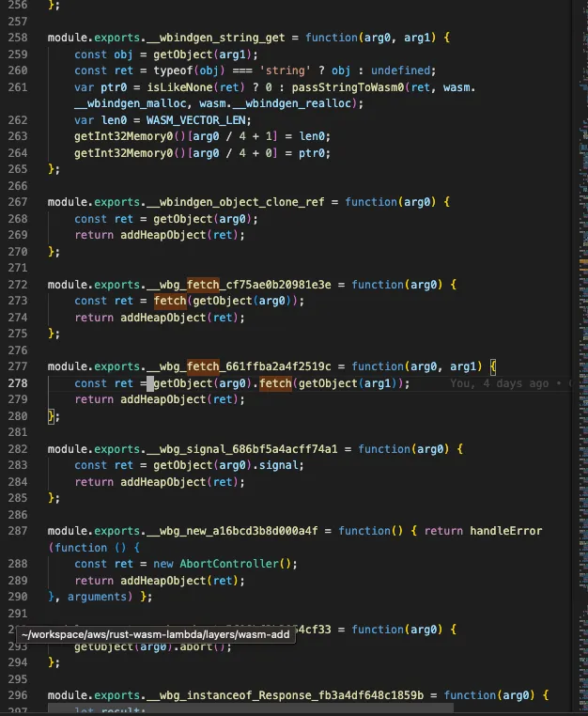Click getInt32Memory0 call on line 264

[x=123, y=153]
